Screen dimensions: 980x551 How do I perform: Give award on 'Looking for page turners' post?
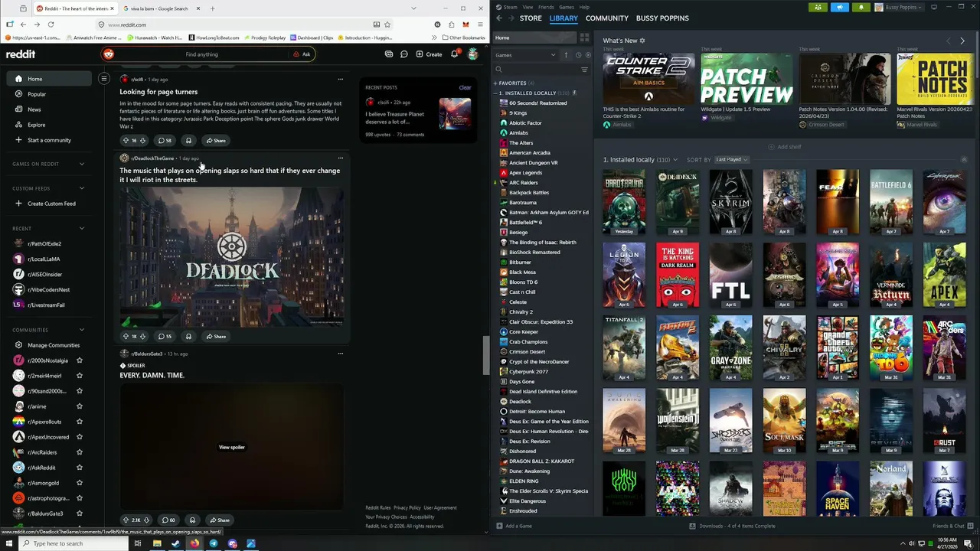pyautogui.click(x=188, y=141)
